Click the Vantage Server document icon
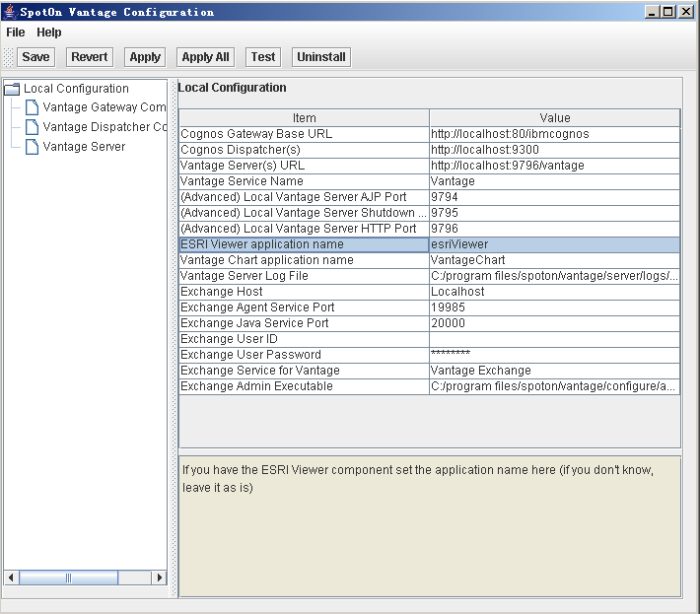Screen dimensions: 700x614 click(32, 147)
